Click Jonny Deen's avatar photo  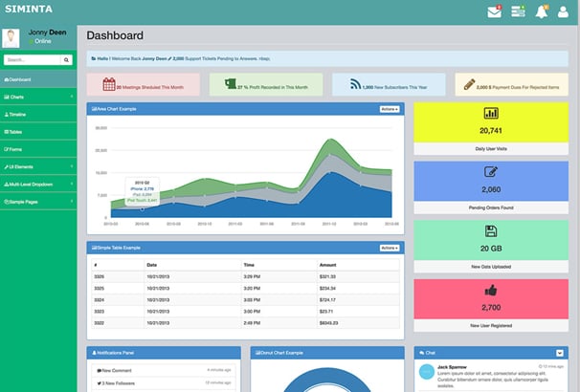(x=11, y=38)
